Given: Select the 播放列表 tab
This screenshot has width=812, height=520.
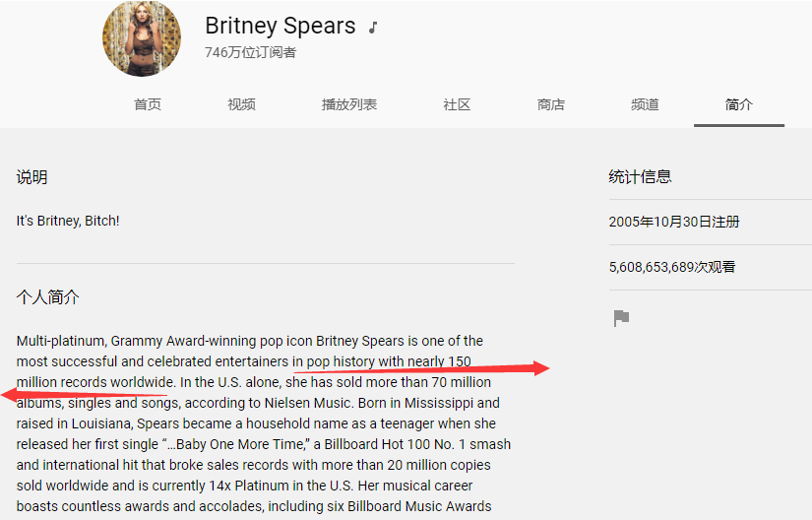Looking at the screenshot, I should [349, 104].
